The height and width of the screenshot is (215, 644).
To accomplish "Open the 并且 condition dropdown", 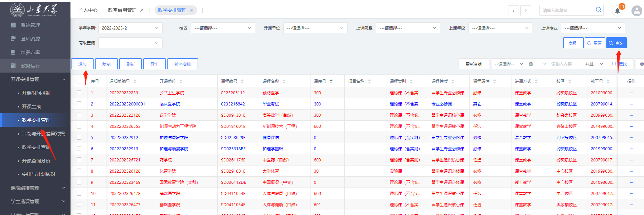I will (594, 64).
